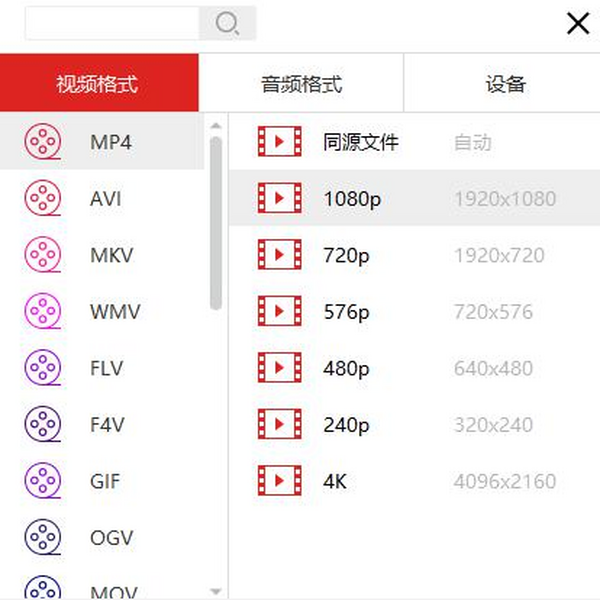The width and height of the screenshot is (600, 600).
Task: Click the 1920x720 dimension text
Action: click(499, 255)
